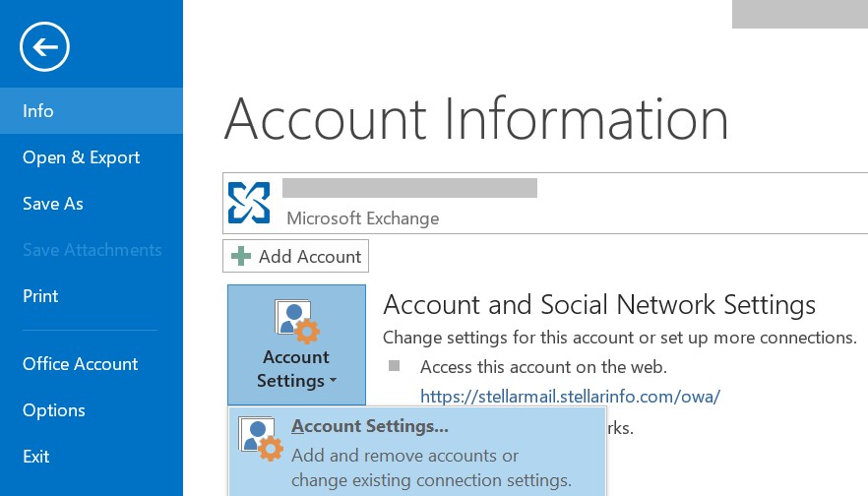The image size is (868, 496).
Task: Click the Microsoft Exchange account icon
Action: pos(249,202)
